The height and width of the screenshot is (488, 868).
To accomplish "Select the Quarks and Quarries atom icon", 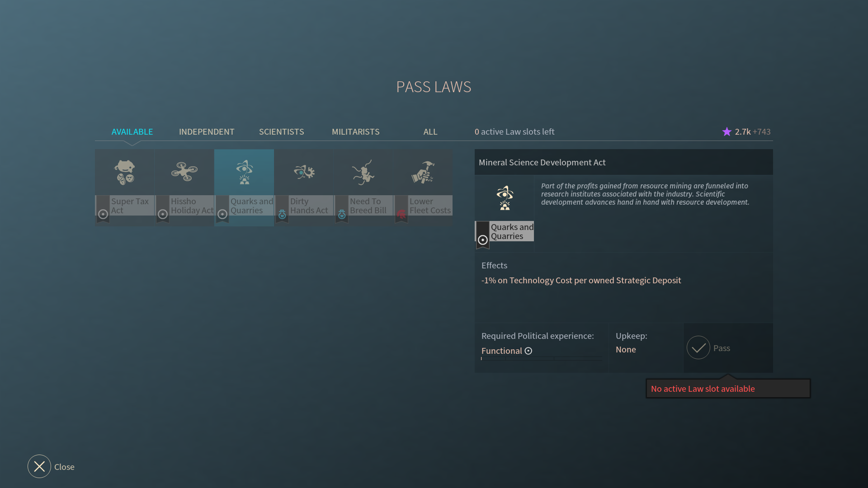I will pyautogui.click(x=244, y=172).
